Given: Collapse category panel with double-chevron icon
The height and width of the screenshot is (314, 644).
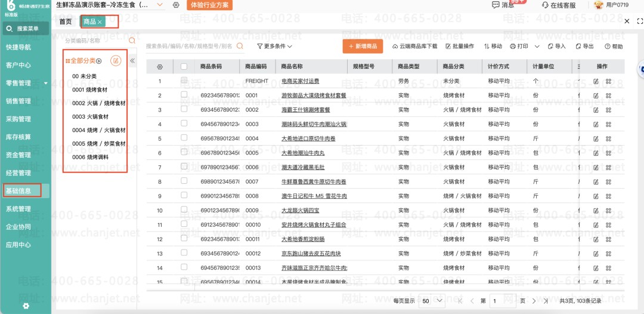Looking at the screenshot, I should (x=132, y=61).
